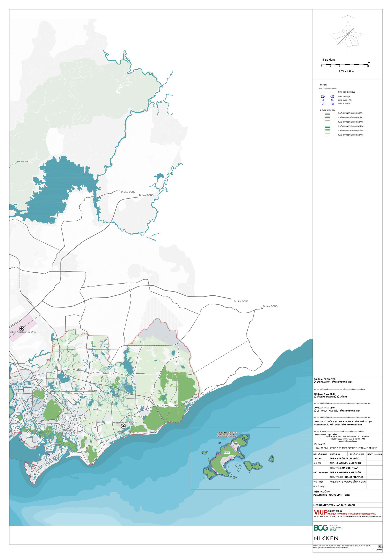Click the existing Cảng Tổng Hợp anchor icon
The height and width of the screenshot is (554, 392).
click(323, 97)
